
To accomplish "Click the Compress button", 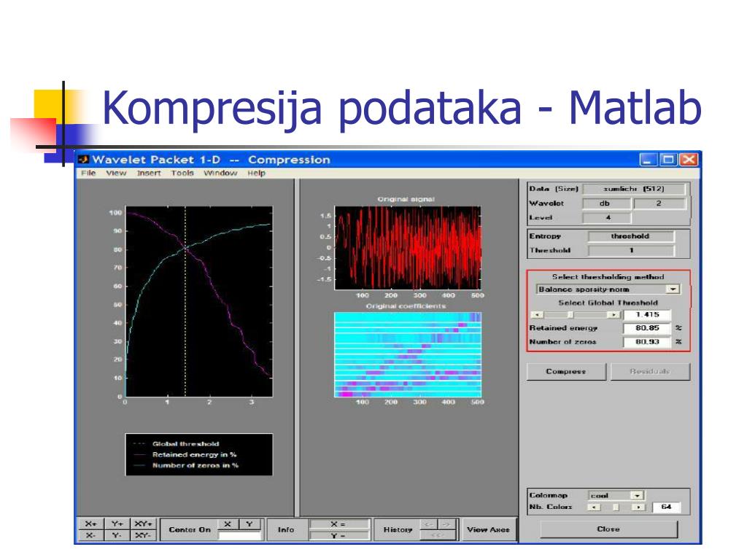I will (566, 371).
